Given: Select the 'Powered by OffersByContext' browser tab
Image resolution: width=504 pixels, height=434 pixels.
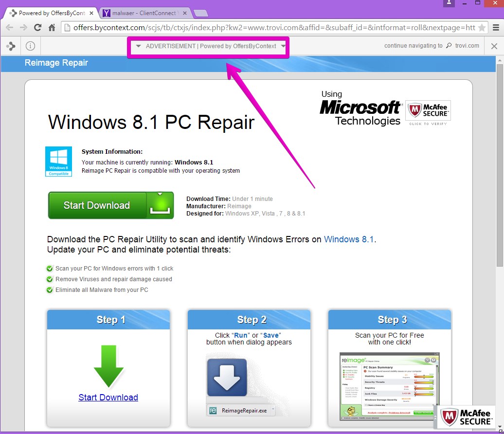Looking at the screenshot, I should 51,13.
